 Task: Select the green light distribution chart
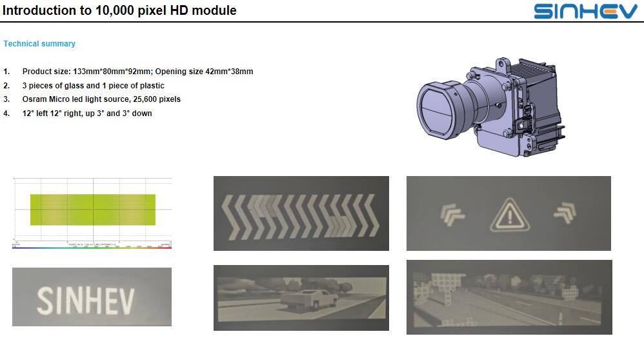[x=92, y=210]
